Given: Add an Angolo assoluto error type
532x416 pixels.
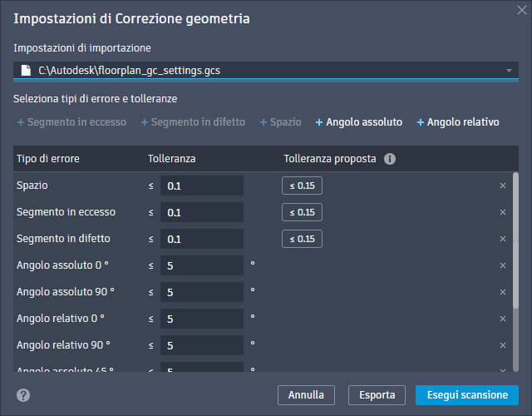Looking at the screenshot, I should tap(359, 122).
